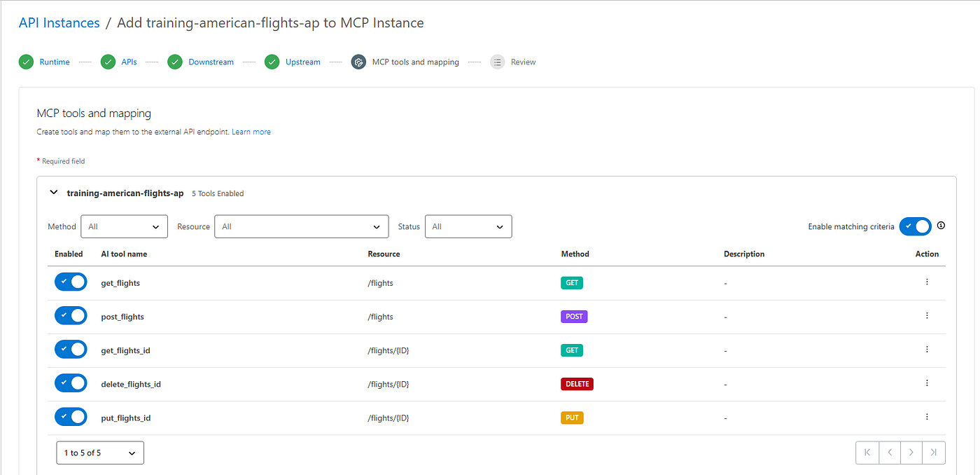
Task: Click the get_flights_id tool name
Action: click(126, 350)
